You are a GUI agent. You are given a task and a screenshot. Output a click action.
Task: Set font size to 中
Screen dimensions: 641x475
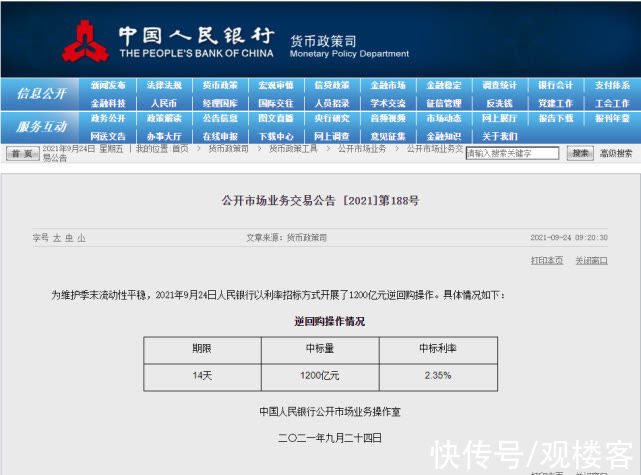(x=69, y=238)
